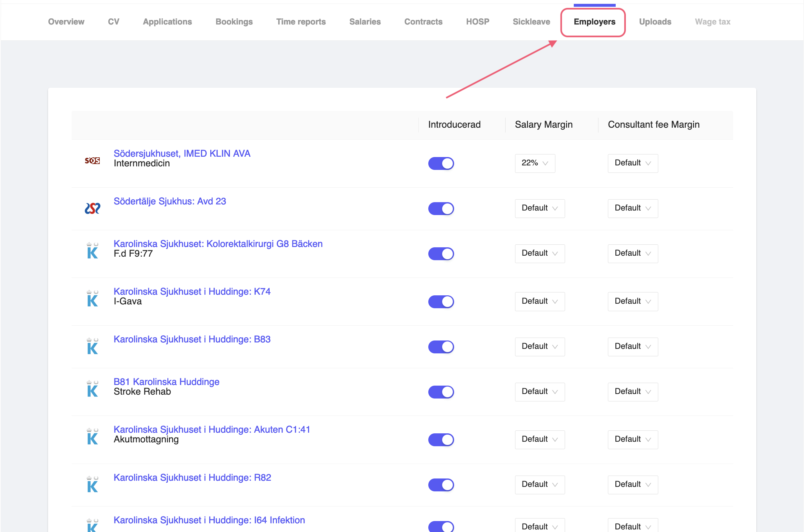Click the Uploads navigation item
Image resolution: width=805 pixels, height=532 pixels.
click(x=655, y=21)
